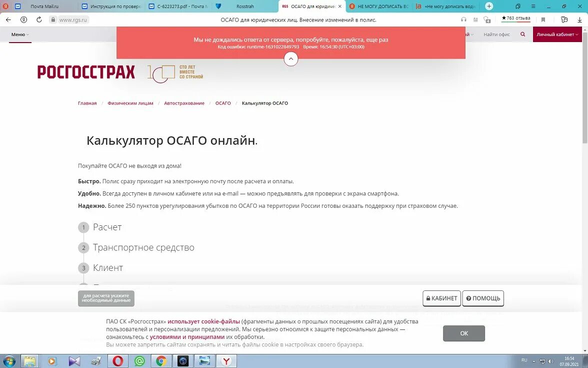The width and height of the screenshot is (588, 368).
Task: Collapse the red error notification chevron
Action: pyautogui.click(x=291, y=59)
